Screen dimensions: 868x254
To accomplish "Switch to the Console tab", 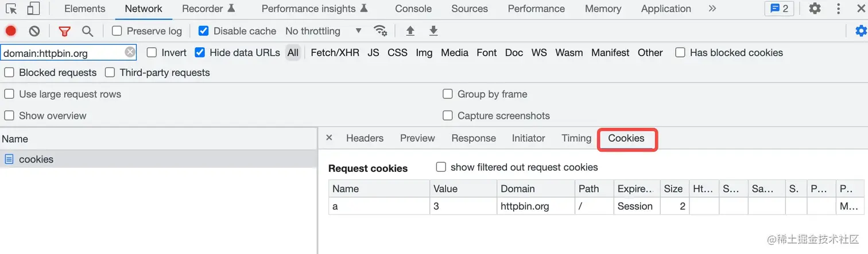I will point(413,9).
